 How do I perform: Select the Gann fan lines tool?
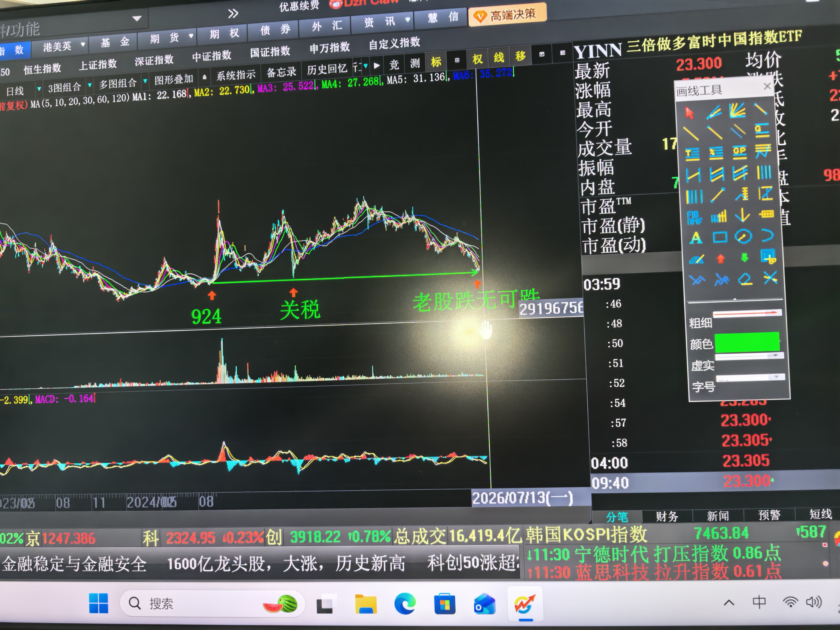(737, 111)
